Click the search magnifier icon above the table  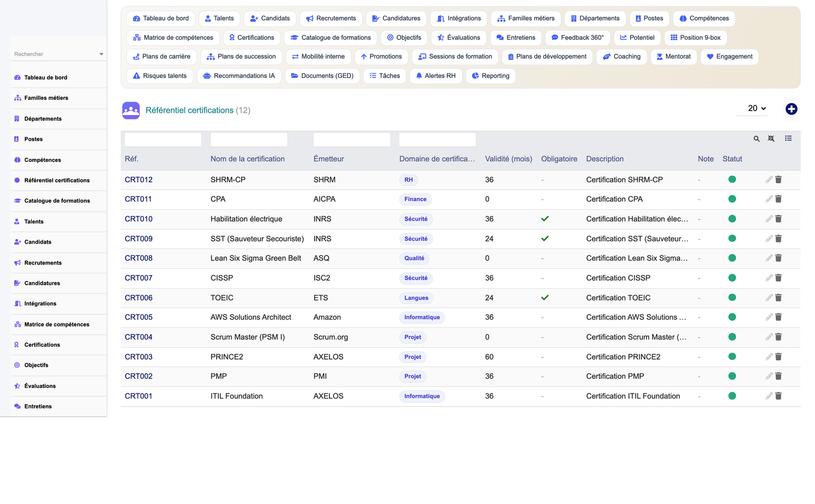pyautogui.click(x=756, y=139)
